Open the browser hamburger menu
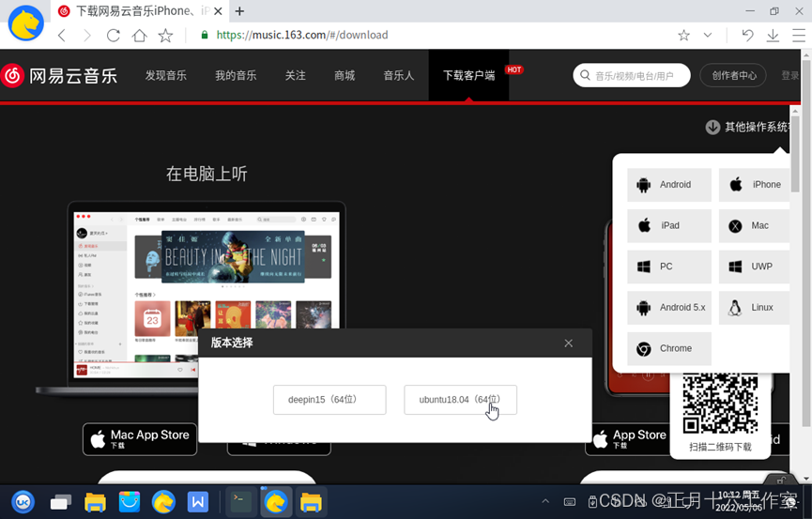812x519 pixels. coord(799,36)
